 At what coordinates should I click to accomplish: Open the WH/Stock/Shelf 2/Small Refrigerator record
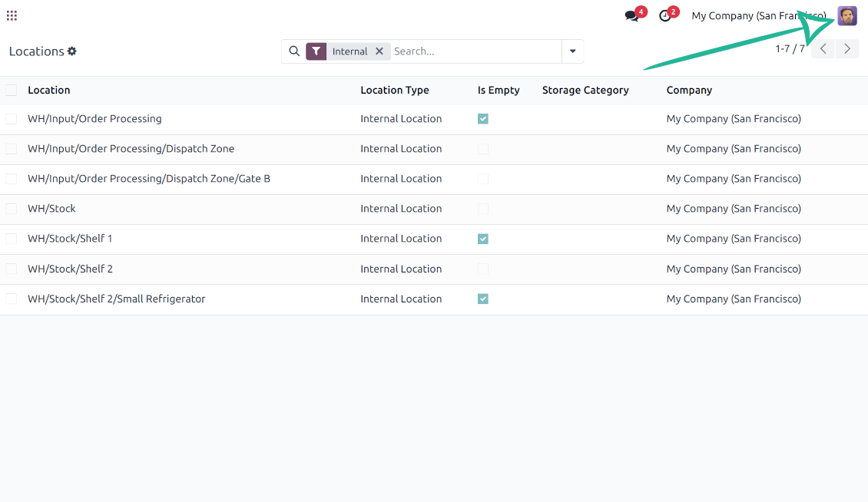point(117,299)
